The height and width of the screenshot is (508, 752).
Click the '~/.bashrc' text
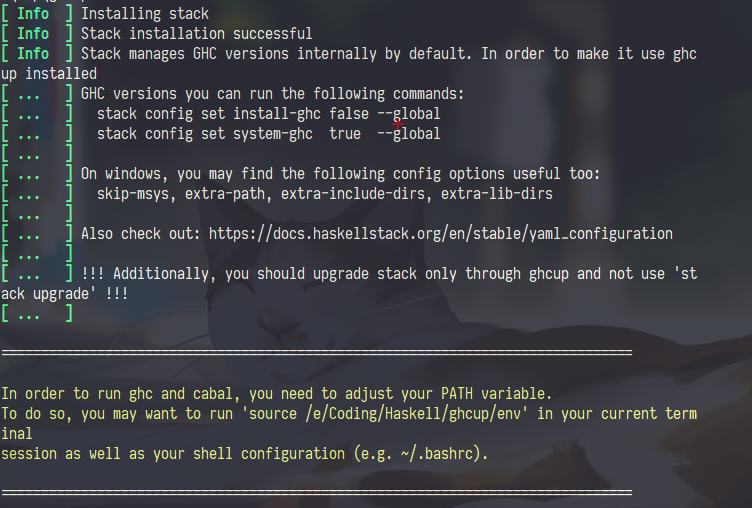[438, 454]
